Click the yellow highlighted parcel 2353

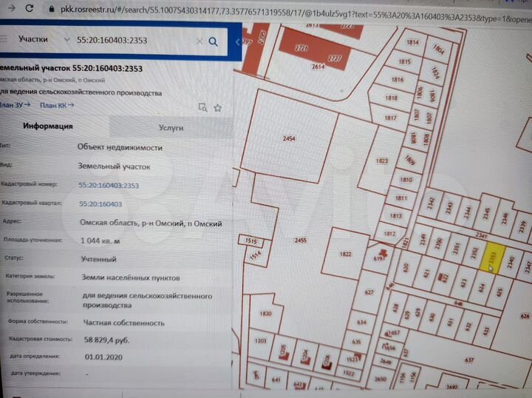(491, 260)
